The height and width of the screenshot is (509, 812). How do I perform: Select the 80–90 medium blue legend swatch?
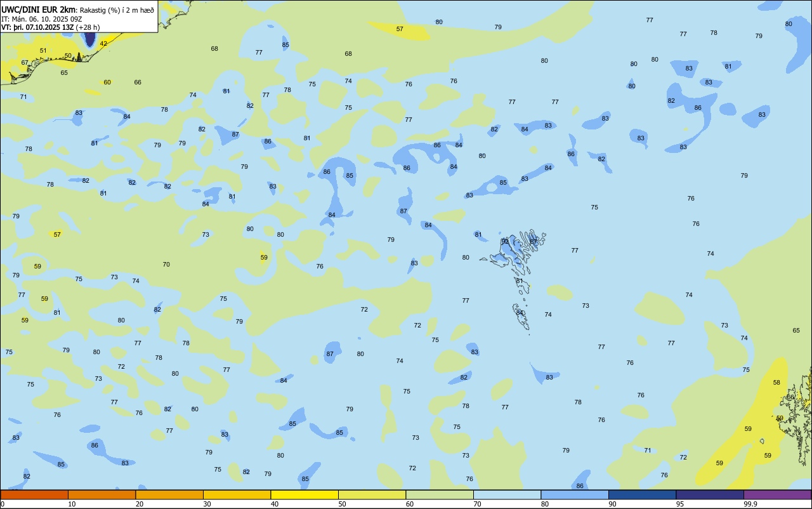pos(575,494)
